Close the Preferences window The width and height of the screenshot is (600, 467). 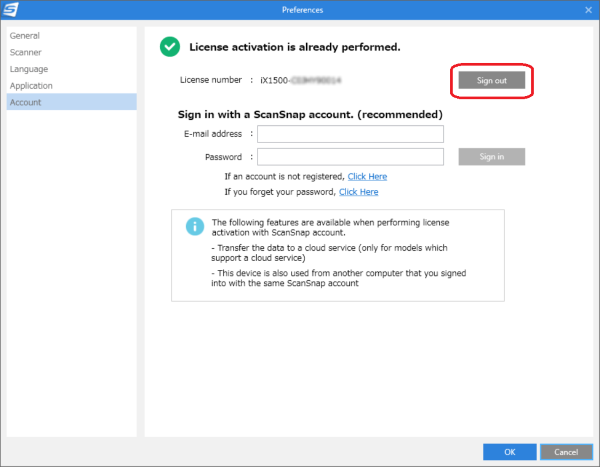(589, 10)
